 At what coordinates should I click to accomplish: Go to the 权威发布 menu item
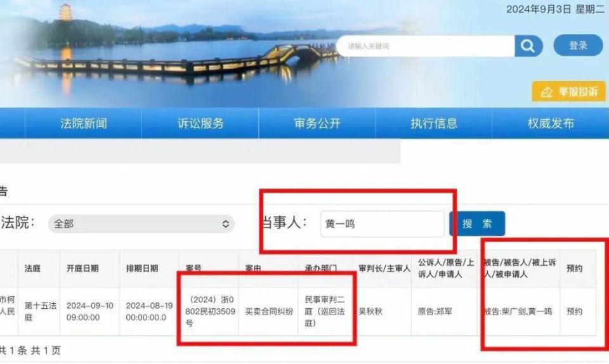coord(551,124)
